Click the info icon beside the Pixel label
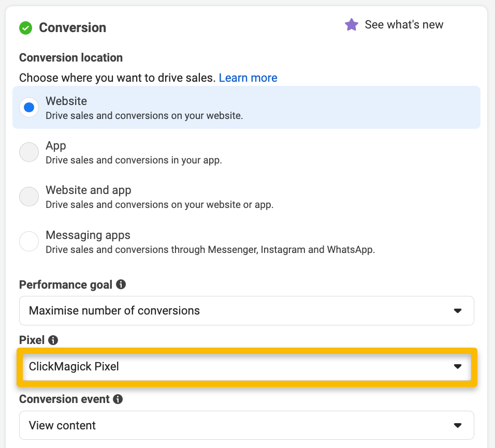495x448 pixels. [x=53, y=340]
